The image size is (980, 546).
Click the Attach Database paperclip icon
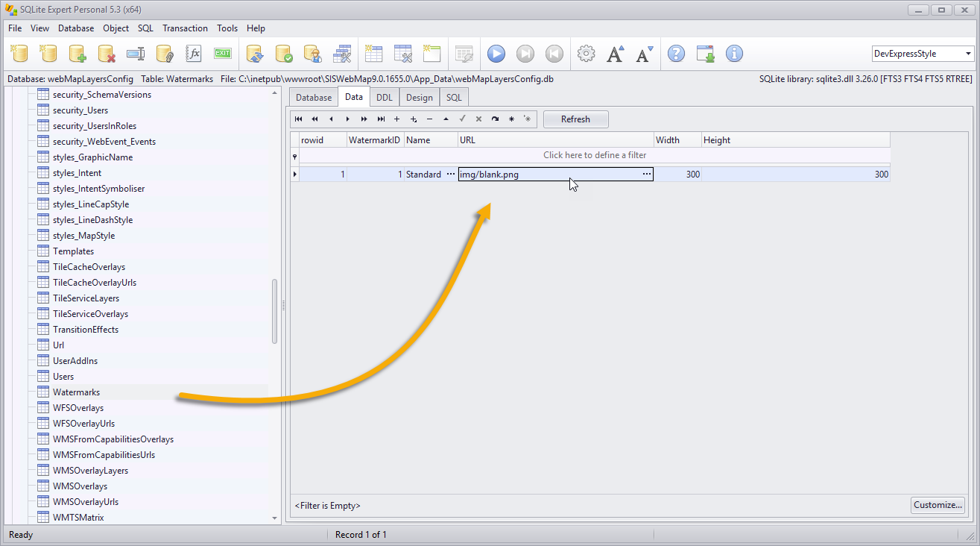point(165,54)
